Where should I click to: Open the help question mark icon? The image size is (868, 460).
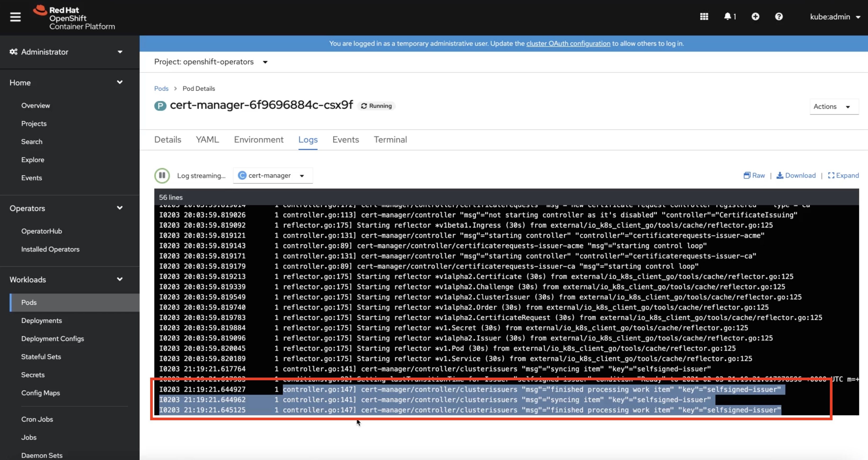click(779, 16)
